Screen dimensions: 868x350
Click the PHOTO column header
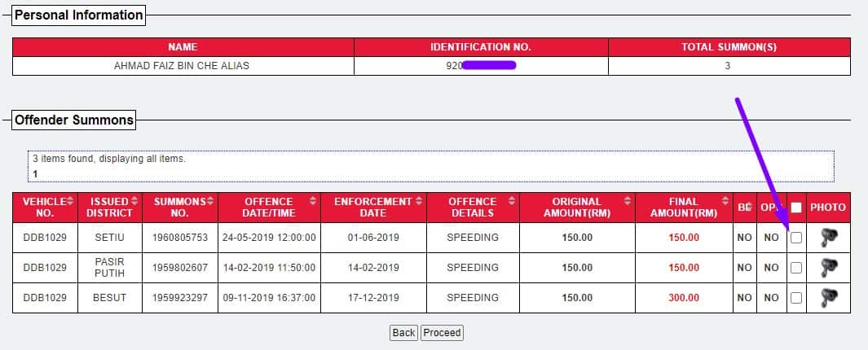coord(828,208)
